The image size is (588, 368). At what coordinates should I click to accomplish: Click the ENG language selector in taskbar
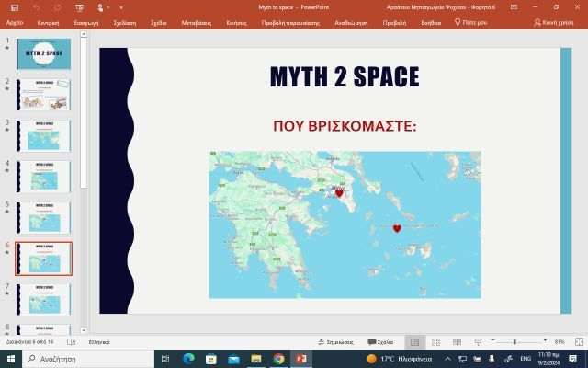click(x=526, y=358)
